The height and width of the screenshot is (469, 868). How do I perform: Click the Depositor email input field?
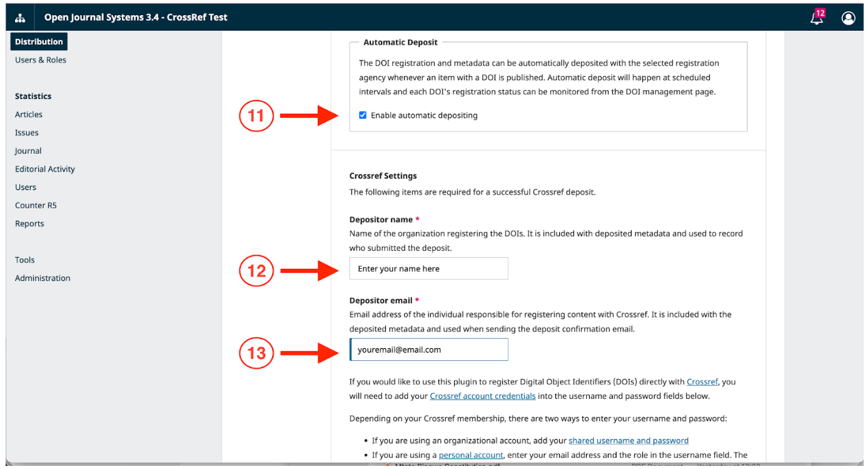pyautogui.click(x=428, y=350)
